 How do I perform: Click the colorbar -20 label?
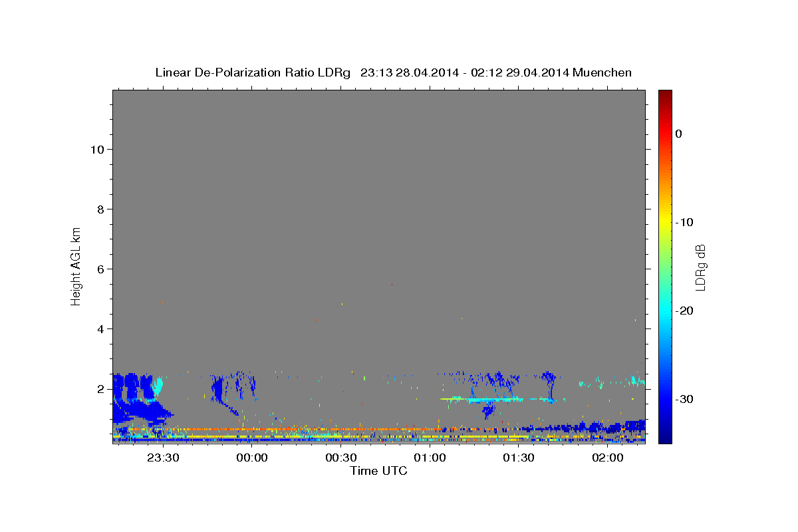pos(685,311)
